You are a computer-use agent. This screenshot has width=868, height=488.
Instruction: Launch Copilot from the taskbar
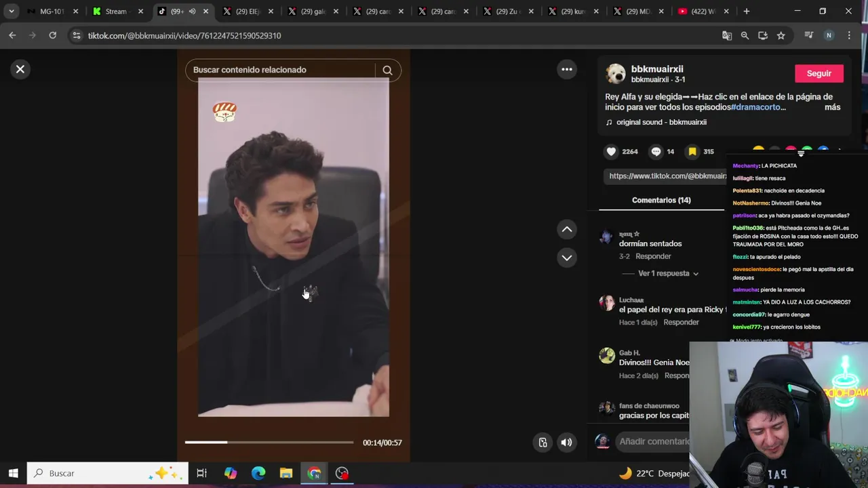(x=231, y=473)
